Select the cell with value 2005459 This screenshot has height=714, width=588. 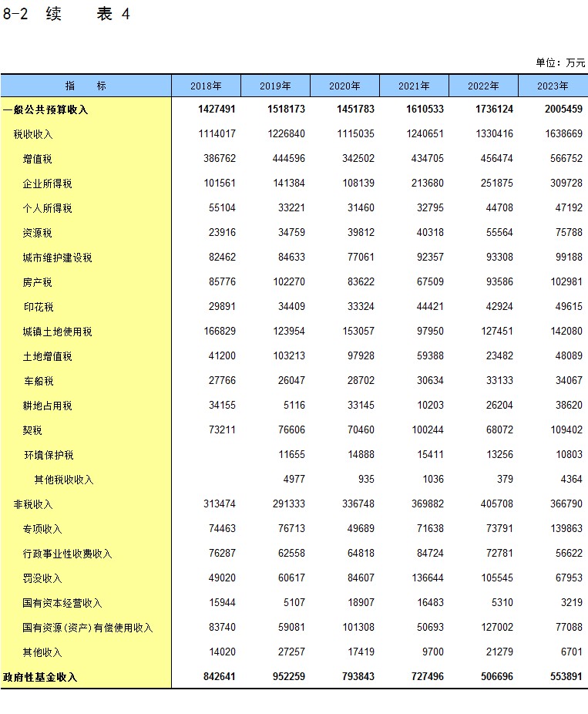coord(563,109)
